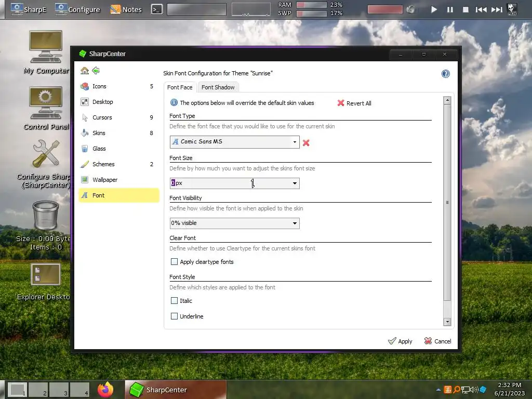Switch to virtual desktop 2

(38, 390)
